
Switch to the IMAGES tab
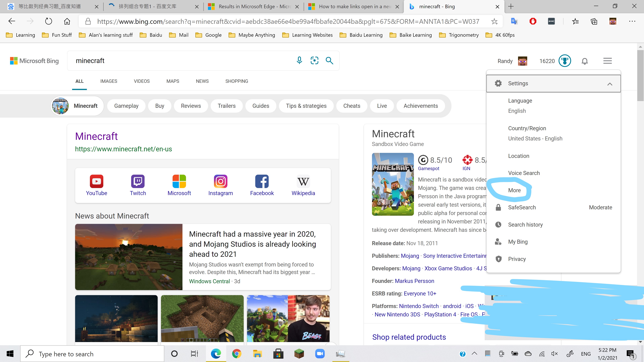[109, 81]
